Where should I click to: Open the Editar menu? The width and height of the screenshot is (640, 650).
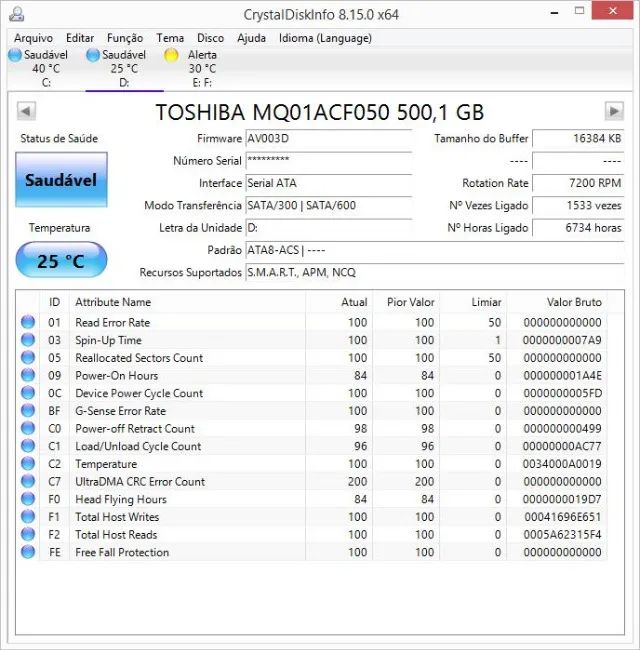click(x=80, y=38)
